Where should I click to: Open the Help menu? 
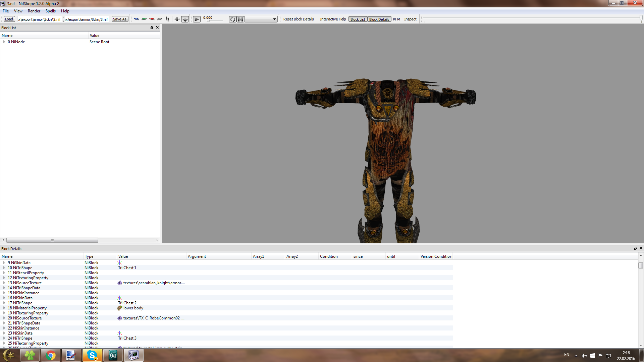65,11
